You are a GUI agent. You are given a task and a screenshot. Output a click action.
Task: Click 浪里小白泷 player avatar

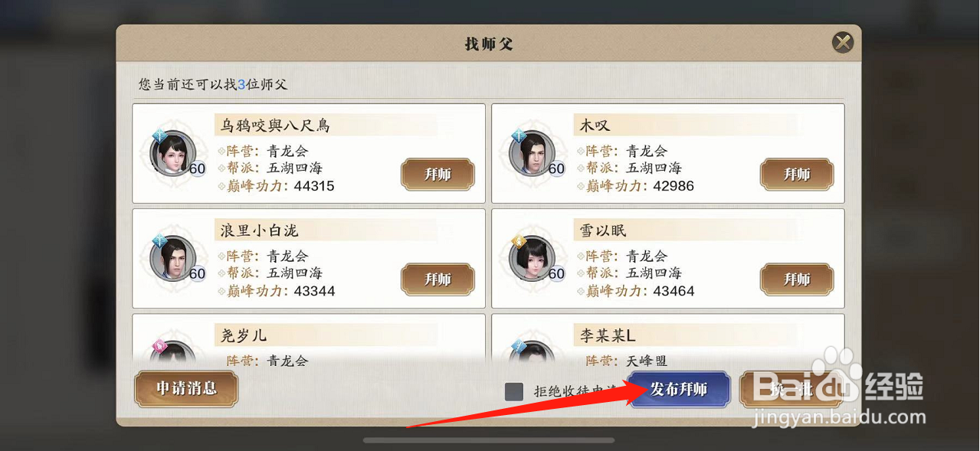click(172, 259)
